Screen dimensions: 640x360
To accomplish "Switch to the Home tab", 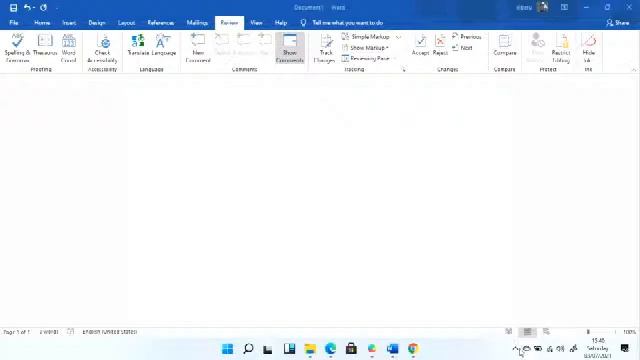I will (42, 23).
